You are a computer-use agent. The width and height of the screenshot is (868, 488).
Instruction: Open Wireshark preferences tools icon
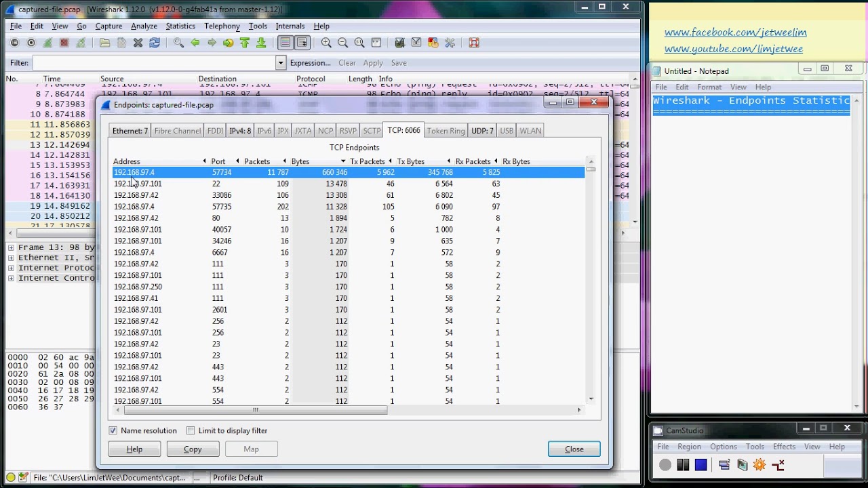click(450, 43)
